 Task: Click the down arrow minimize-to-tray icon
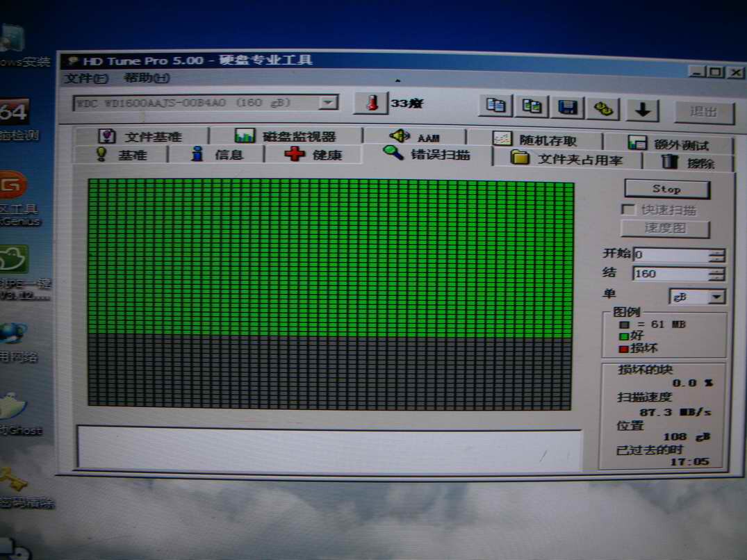(643, 110)
